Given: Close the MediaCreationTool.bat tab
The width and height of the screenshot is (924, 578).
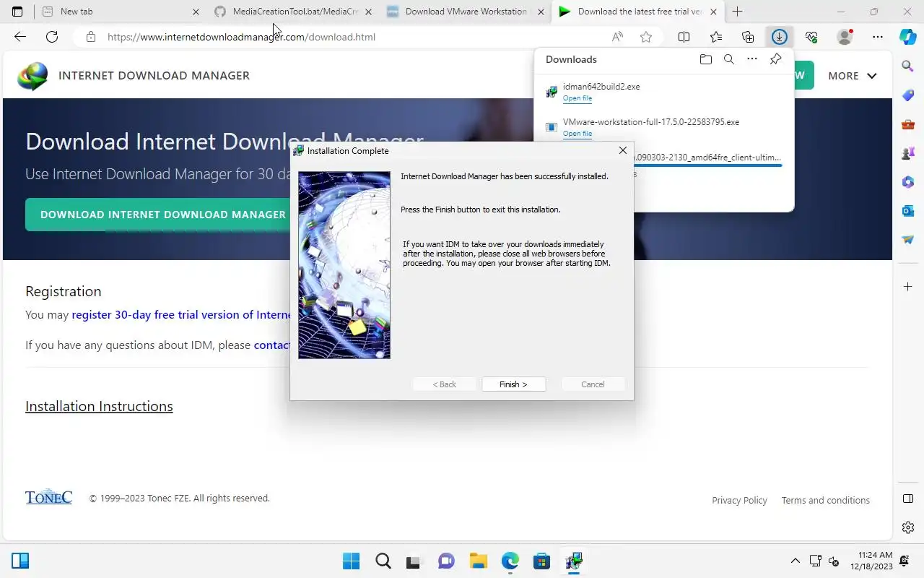Looking at the screenshot, I should [369, 12].
